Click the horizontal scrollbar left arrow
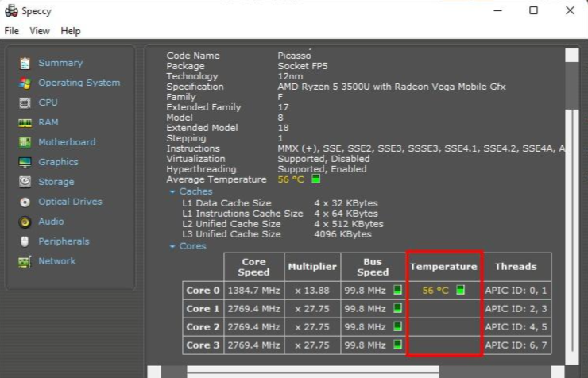Viewport: 588px width, 378px height. [154, 372]
